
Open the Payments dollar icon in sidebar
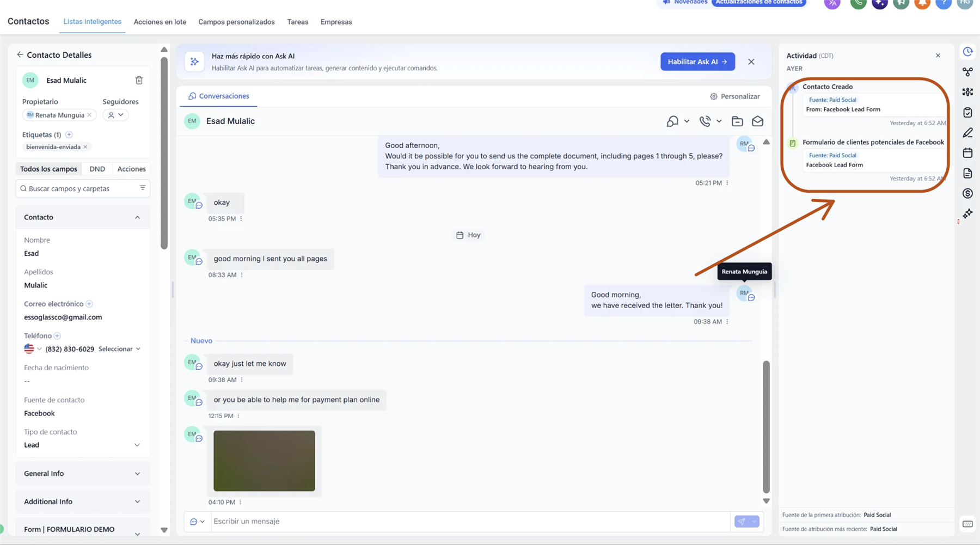(967, 193)
